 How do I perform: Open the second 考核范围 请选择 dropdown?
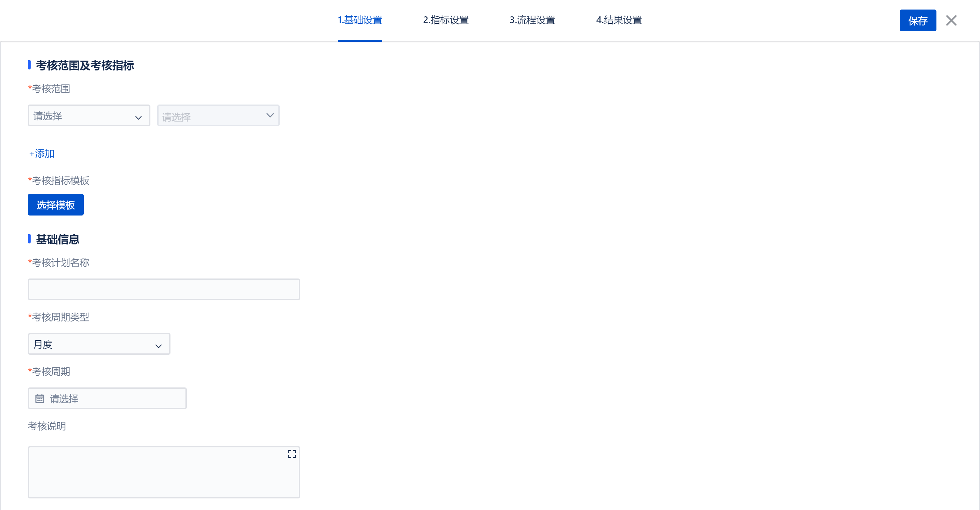coord(218,116)
